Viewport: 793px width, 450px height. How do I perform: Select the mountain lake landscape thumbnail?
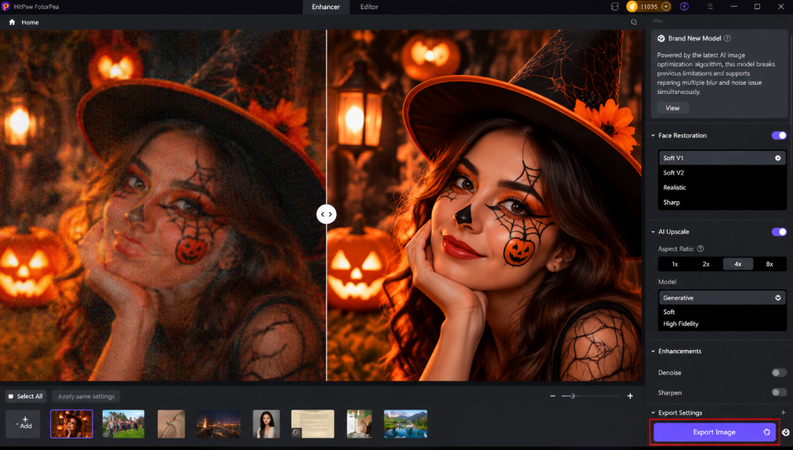pos(406,424)
